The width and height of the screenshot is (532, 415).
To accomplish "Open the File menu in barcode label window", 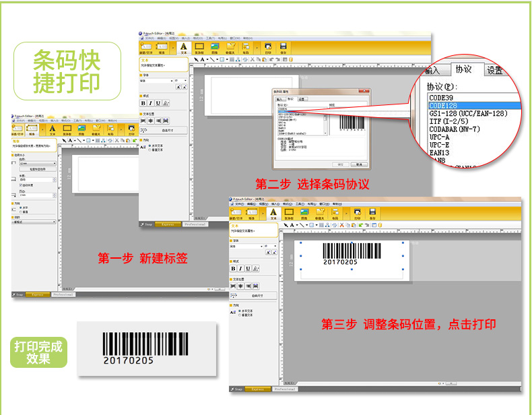I will 240,204.
